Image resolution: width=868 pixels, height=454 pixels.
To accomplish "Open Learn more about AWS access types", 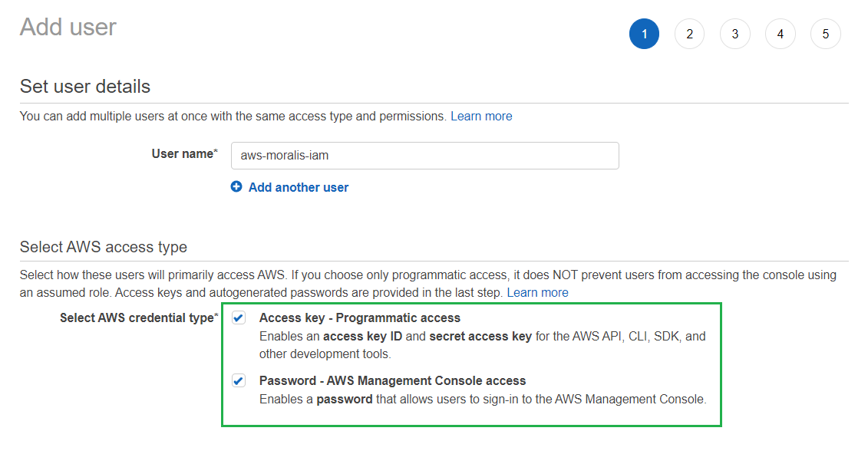I will 538,292.
